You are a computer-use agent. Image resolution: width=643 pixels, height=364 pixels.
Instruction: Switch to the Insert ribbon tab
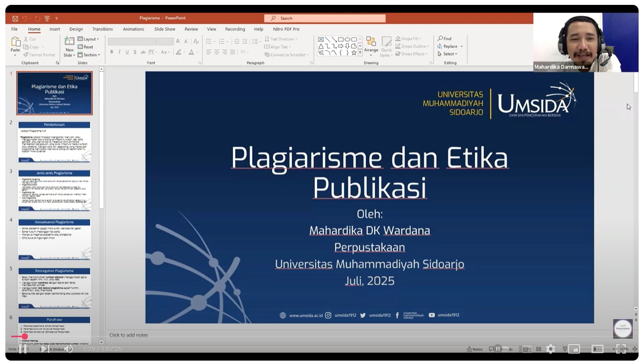tap(55, 29)
